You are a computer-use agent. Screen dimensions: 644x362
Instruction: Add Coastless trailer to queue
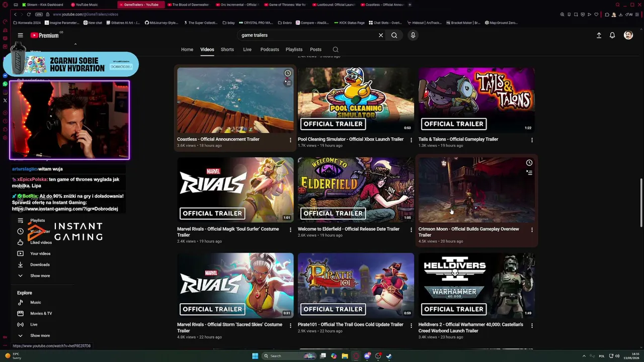pos(288,83)
